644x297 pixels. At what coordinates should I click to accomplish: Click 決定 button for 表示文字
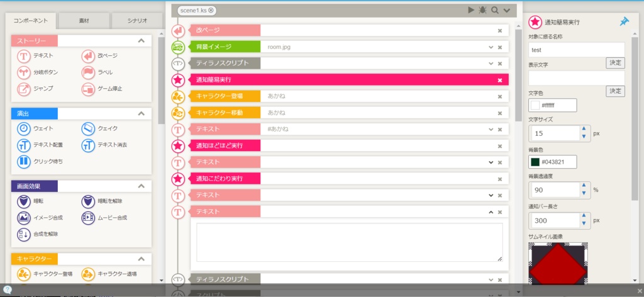615,91
